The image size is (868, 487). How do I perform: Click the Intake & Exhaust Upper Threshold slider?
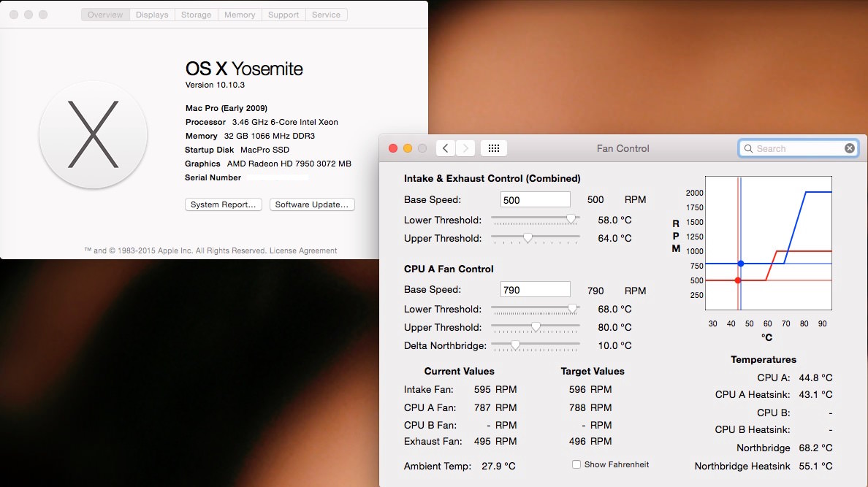(536, 238)
